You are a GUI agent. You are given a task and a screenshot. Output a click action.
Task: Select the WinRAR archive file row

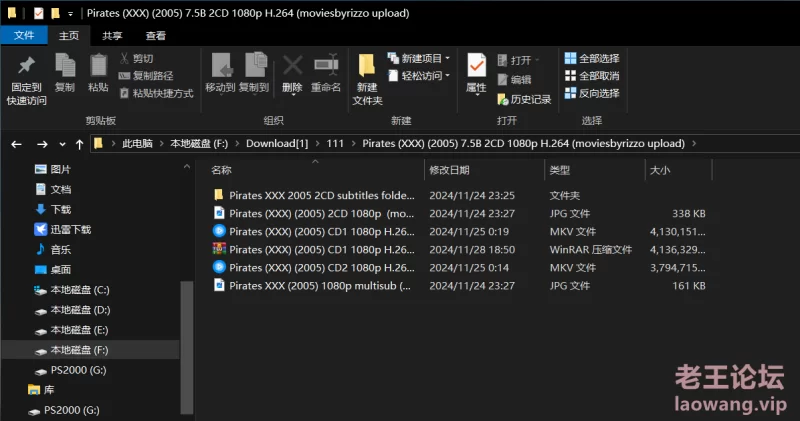tap(459, 250)
